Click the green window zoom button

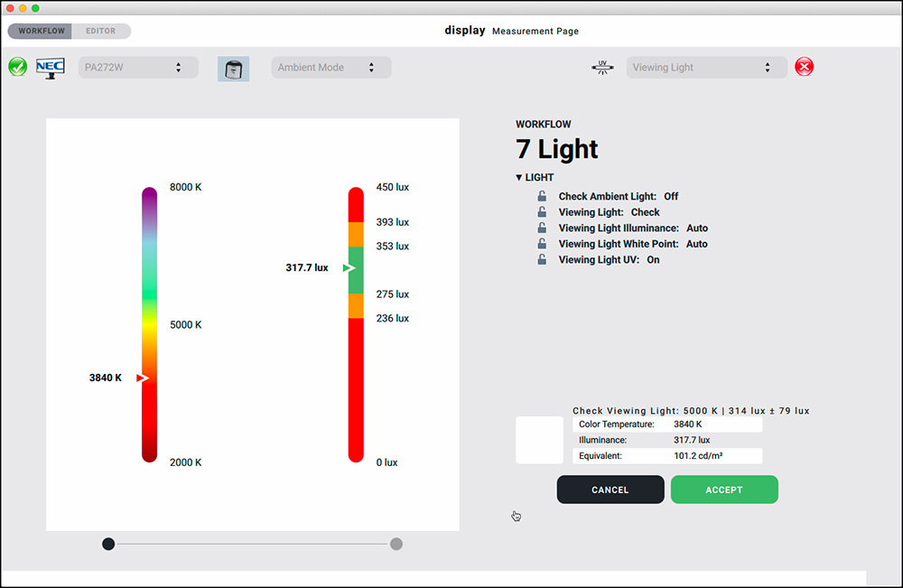coord(35,8)
